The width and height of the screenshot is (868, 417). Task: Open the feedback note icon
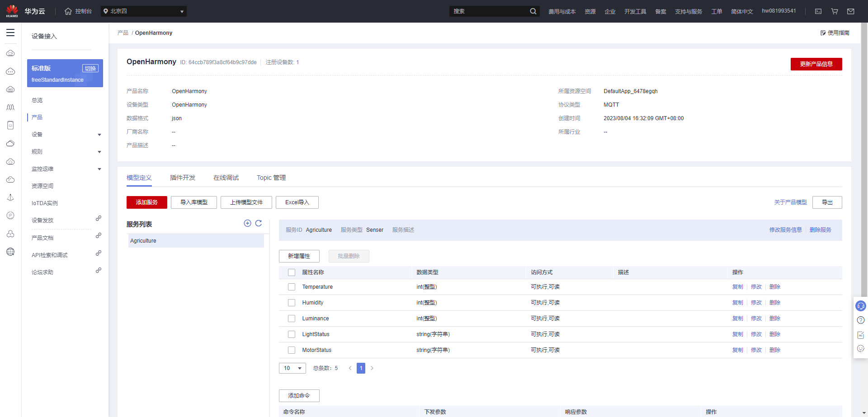[861, 335]
